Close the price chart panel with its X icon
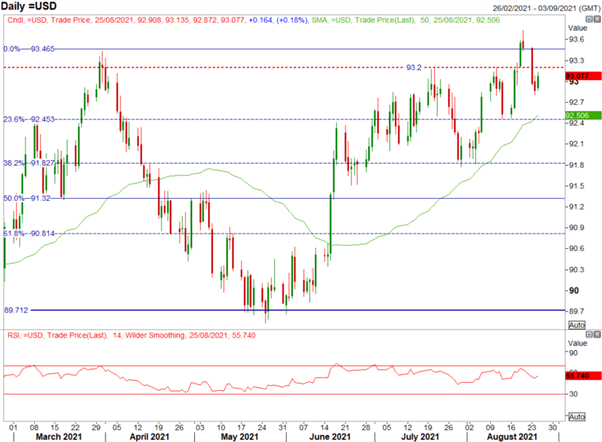602x442 pixels. [597, 19]
